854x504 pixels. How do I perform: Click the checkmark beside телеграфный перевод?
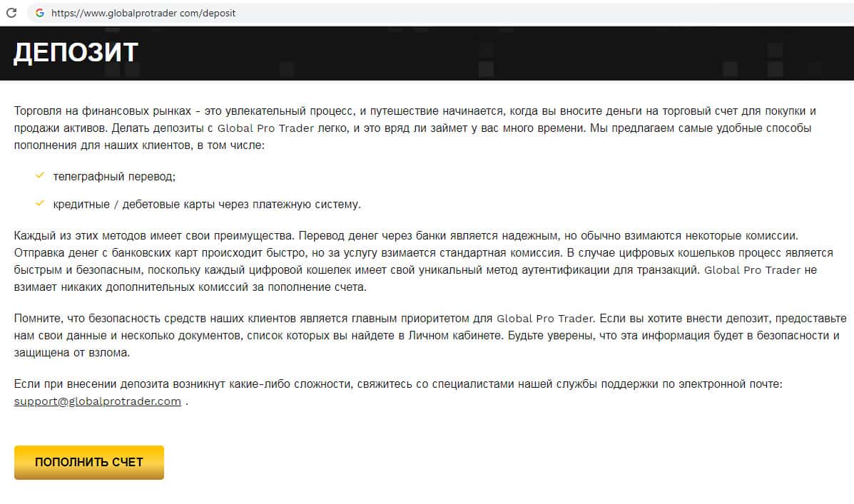[x=40, y=175]
